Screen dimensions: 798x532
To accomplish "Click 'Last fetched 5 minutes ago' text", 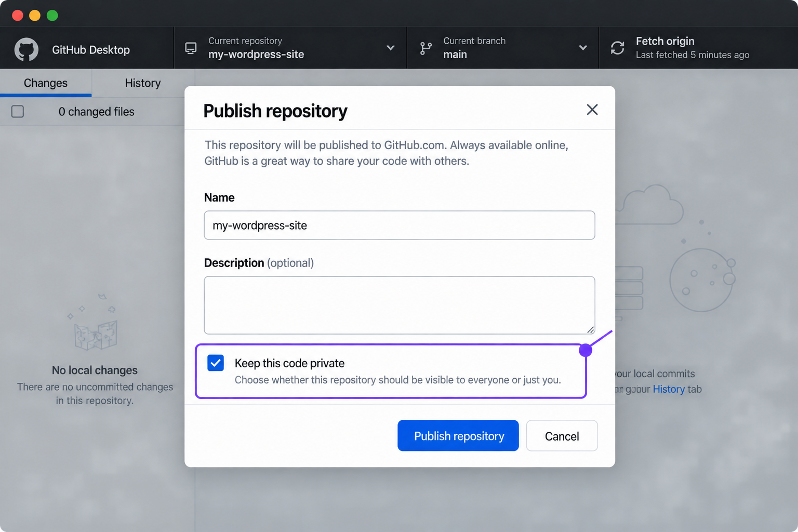I will pos(693,55).
